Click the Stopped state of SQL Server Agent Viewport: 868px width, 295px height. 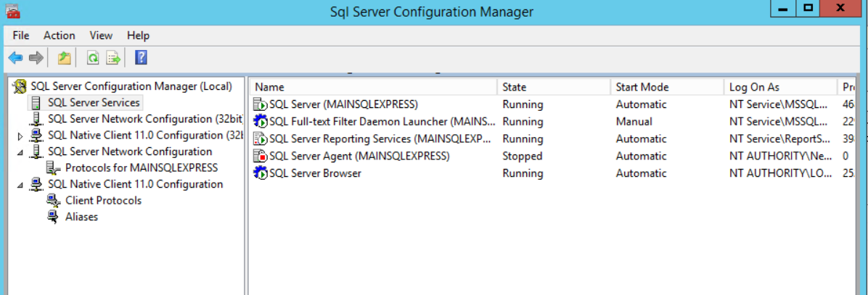pyautogui.click(x=522, y=157)
